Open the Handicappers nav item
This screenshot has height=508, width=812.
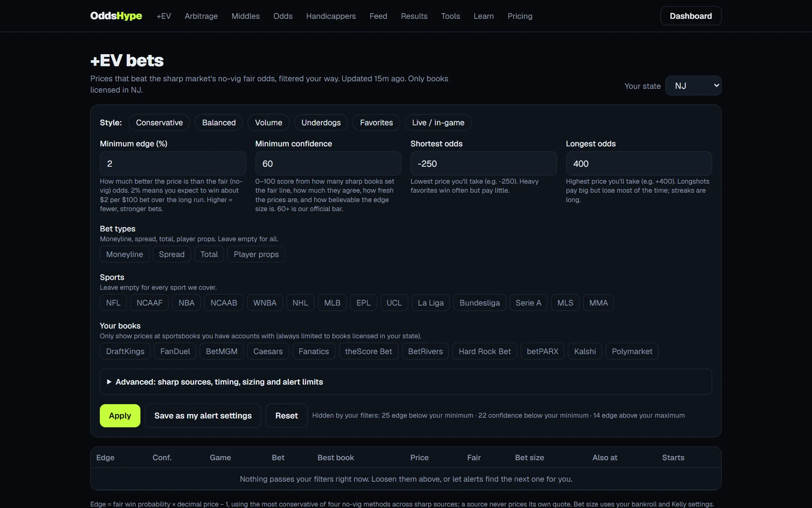tap(331, 16)
